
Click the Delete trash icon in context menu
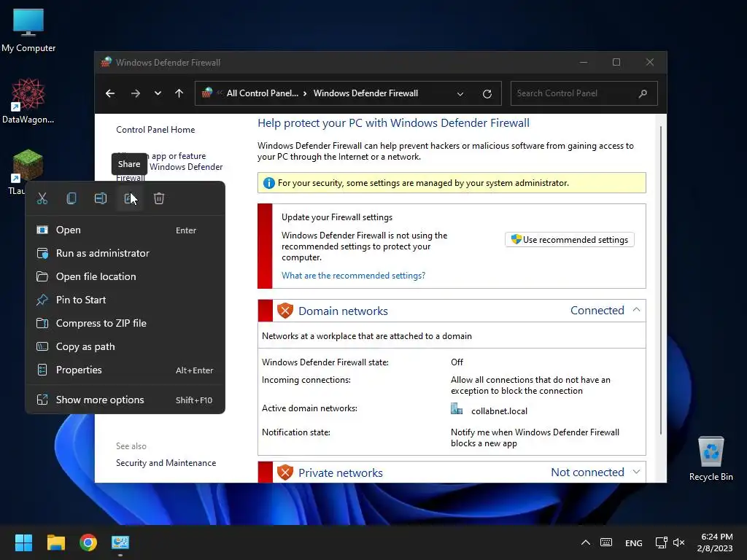pyautogui.click(x=159, y=198)
